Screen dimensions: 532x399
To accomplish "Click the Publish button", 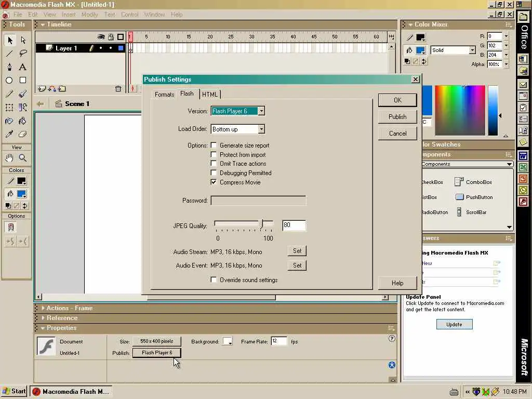I will pyautogui.click(x=397, y=117).
